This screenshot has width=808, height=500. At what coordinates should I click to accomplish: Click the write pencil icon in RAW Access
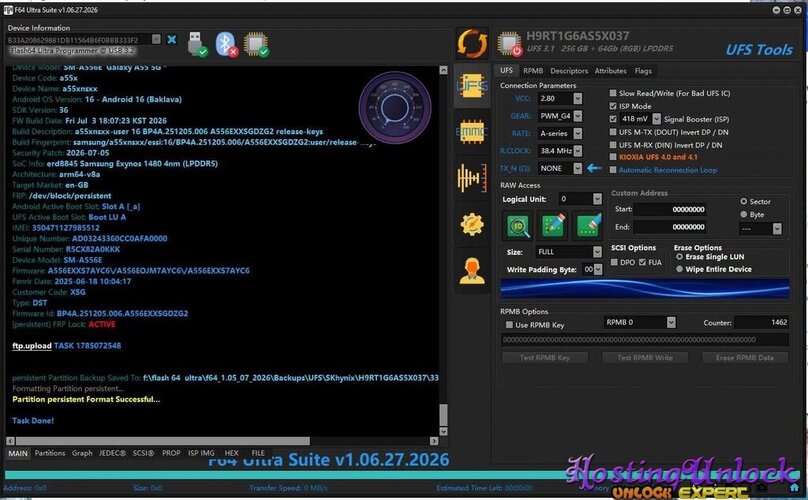pos(553,226)
